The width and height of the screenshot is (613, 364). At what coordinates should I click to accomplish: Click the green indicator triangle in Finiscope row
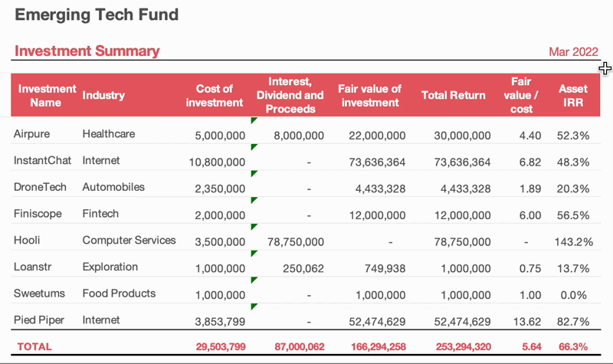point(254,200)
